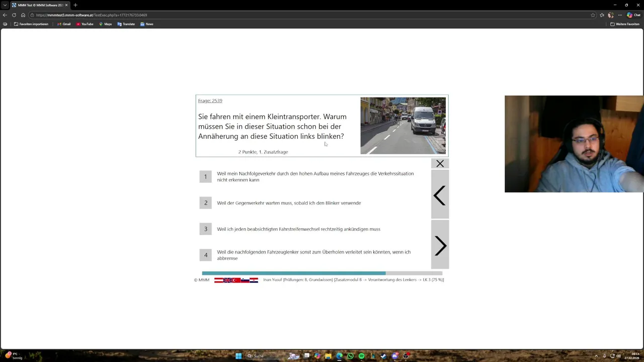The height and width of the screenshot is (362, 644).
Task: Show hidden system tray icons
Action: pos(596,356)
